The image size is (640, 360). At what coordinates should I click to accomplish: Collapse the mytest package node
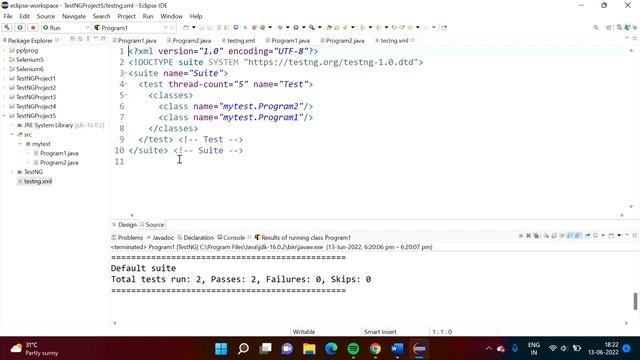pos(20,144)
